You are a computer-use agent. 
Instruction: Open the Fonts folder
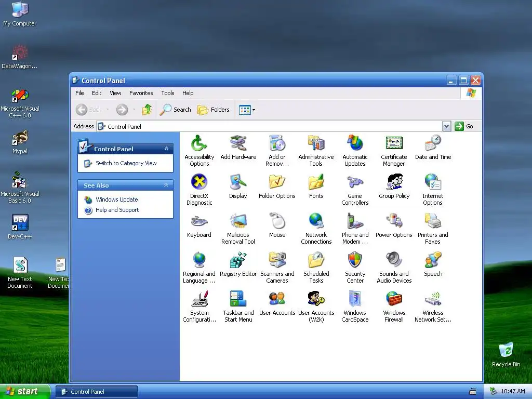point(316,187)
